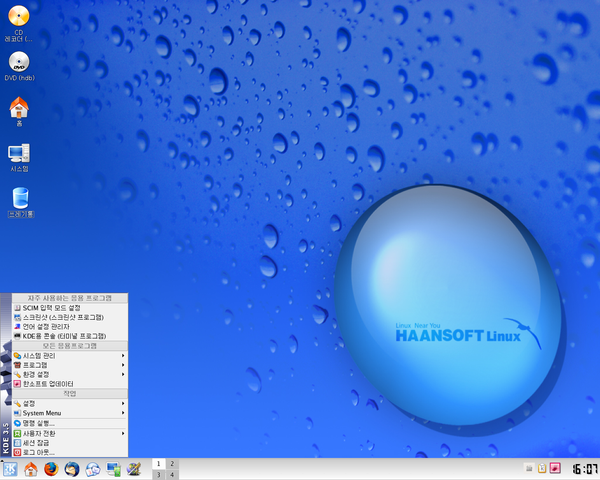The image size is (600, 480).
Task: Launch Thunderbird mail from the taskbar
Action: (x=72, y=469)
